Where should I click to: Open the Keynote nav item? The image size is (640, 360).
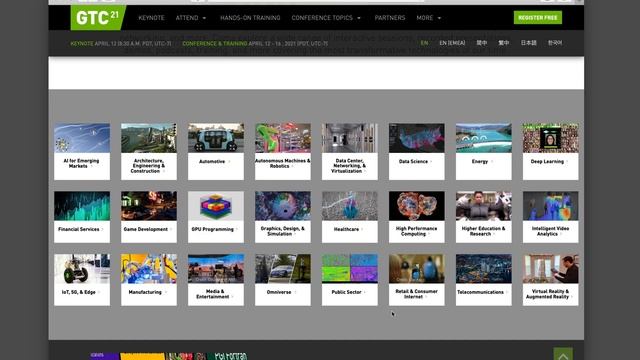coord(151,18)
